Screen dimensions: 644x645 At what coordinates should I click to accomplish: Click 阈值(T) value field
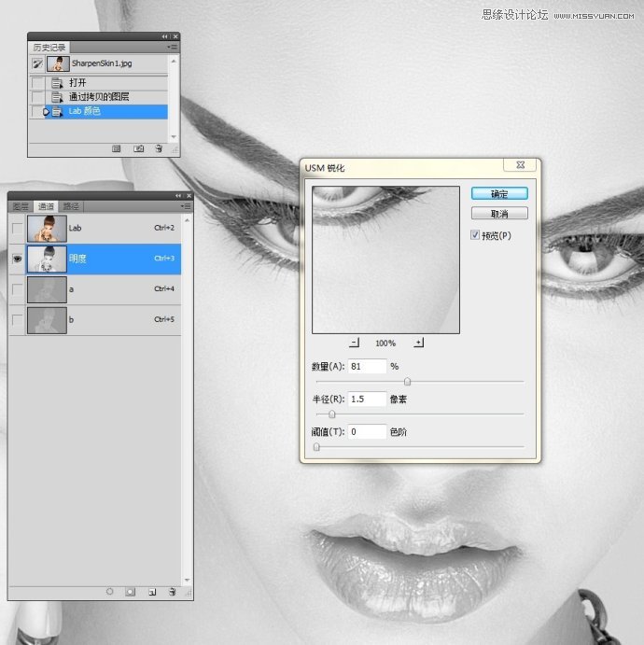tap(367, 431)
